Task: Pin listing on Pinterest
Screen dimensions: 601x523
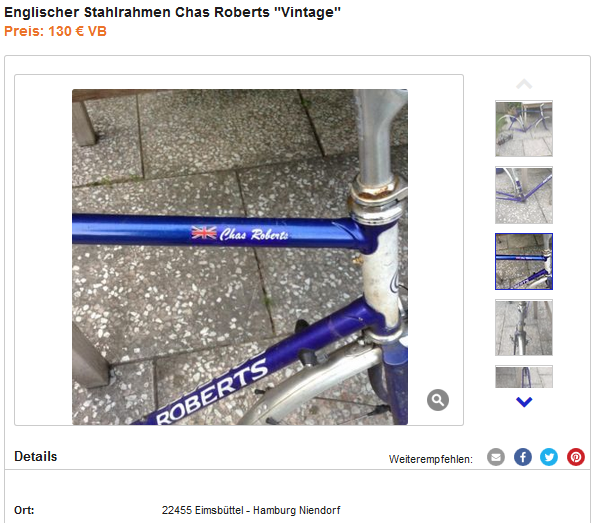Action: pos(576,457)
